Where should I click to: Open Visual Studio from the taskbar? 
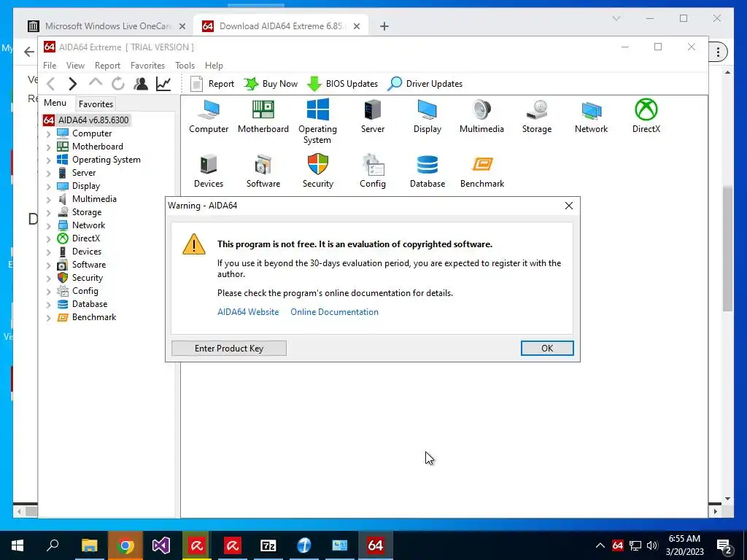click(161, 545)
